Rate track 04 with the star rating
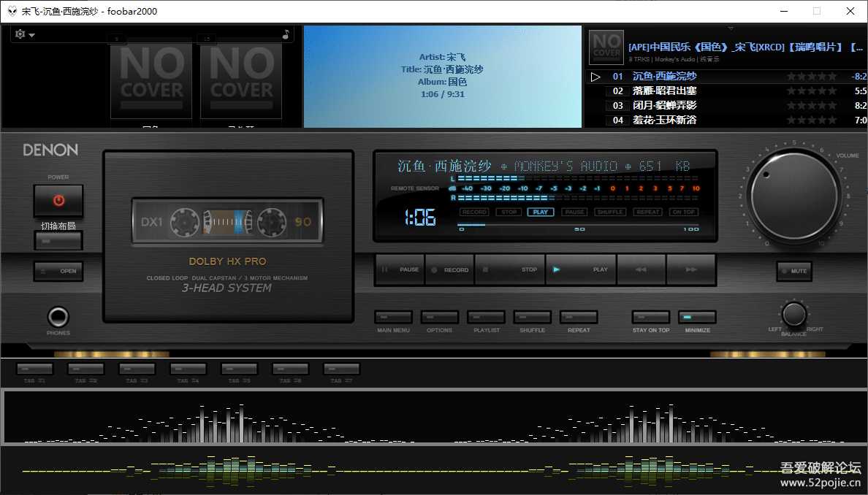 pos(812,120)
